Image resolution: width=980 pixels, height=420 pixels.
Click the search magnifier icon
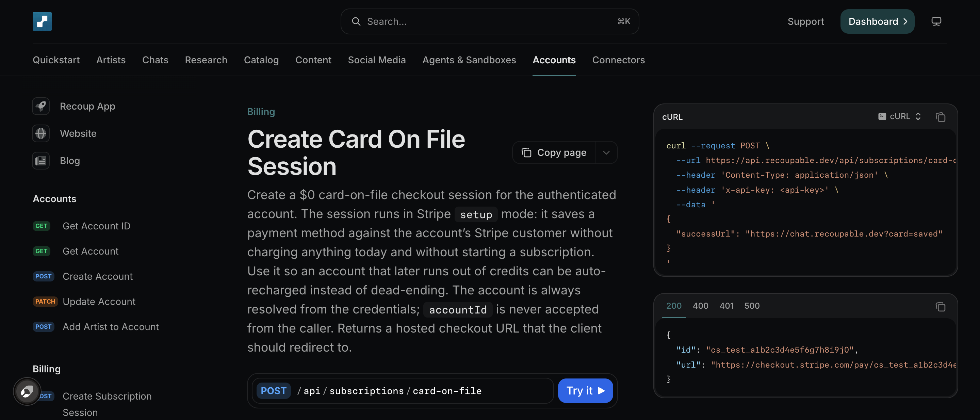(356, 21)
